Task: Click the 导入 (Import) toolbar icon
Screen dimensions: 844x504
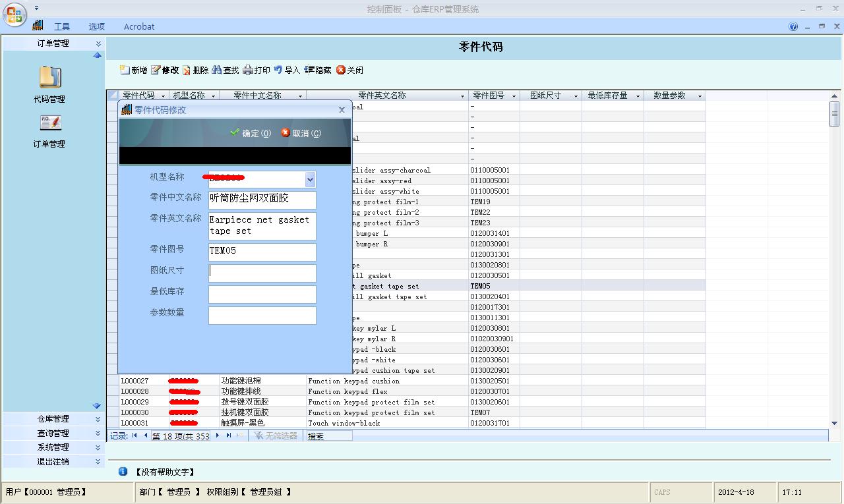Action: pyautogui.click(x=278, y=70)
